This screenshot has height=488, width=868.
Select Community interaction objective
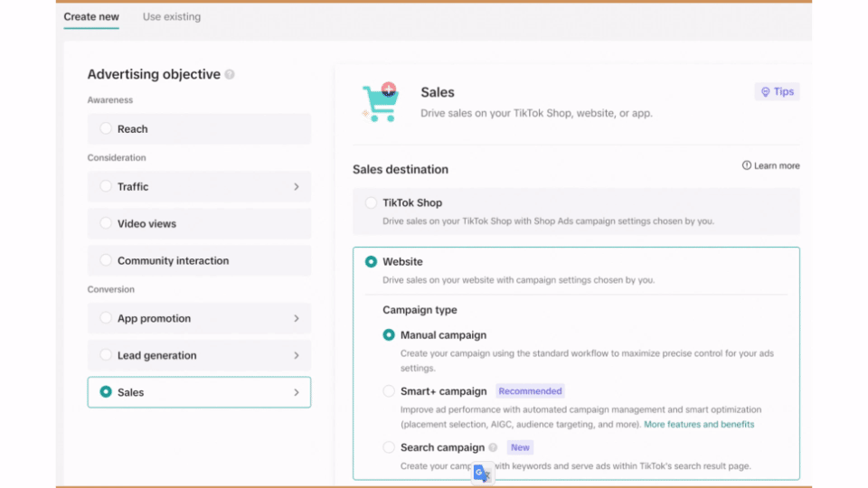coord(107,260)
